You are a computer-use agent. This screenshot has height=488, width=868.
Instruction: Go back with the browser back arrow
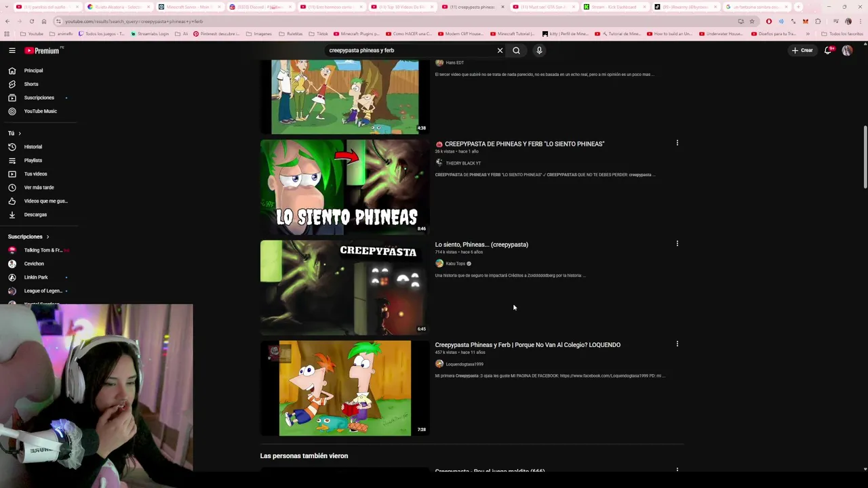(x=7, y=21)
